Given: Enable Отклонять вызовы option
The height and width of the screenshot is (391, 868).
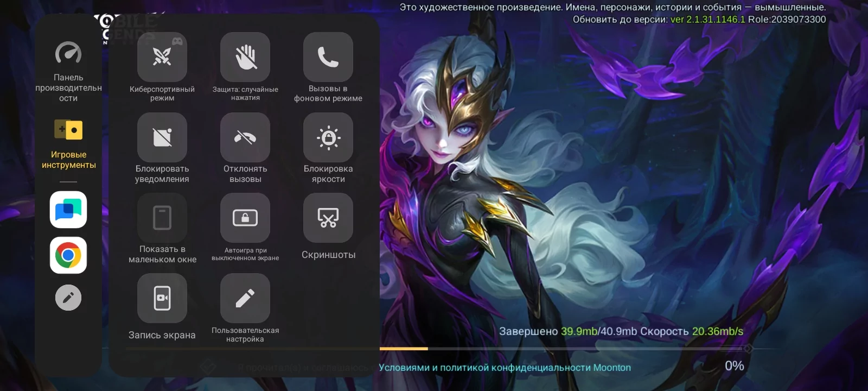Looking at the screenshot, I should click(245, 137).
